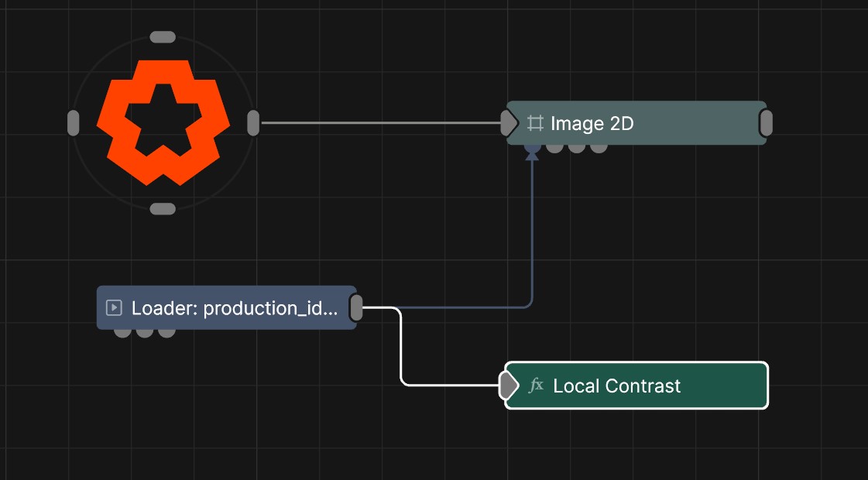
Task: Click the Image 2D frame icon
Action: pos(534,123)
